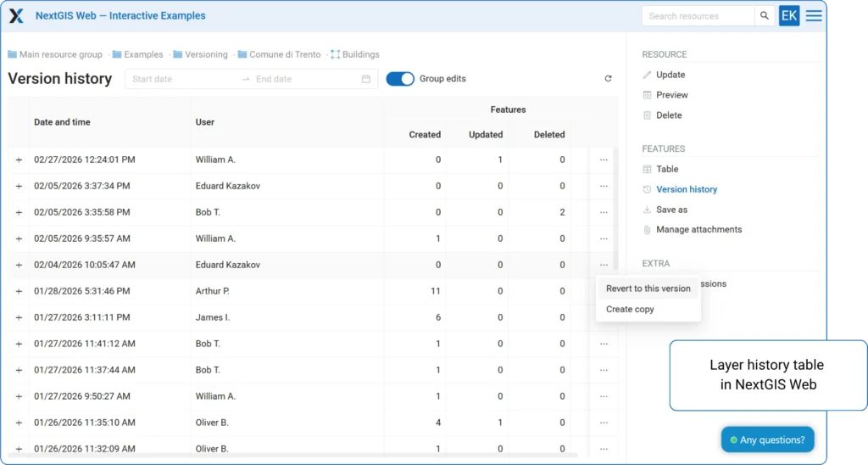The width and height of the screenshot is (868, 465).
Task: Open actions menu for Bob T. 02/05/2026 row
Action: click(604, 212)
